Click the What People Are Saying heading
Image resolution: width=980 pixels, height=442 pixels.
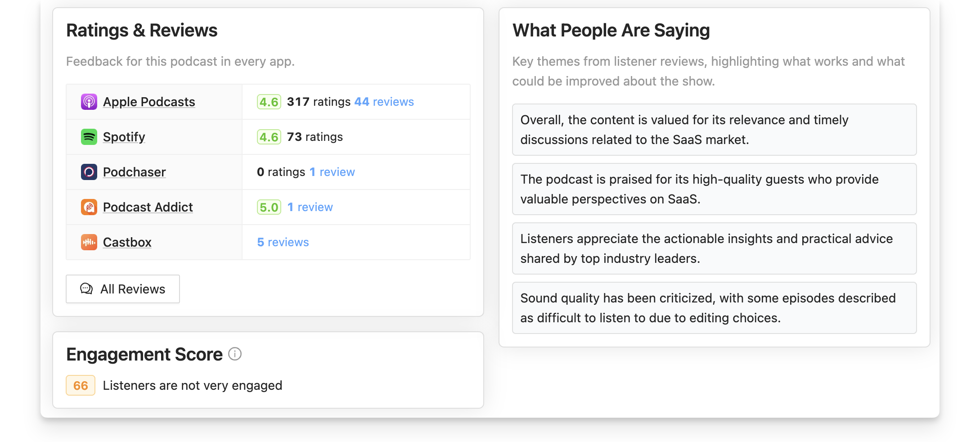(611, 30)
